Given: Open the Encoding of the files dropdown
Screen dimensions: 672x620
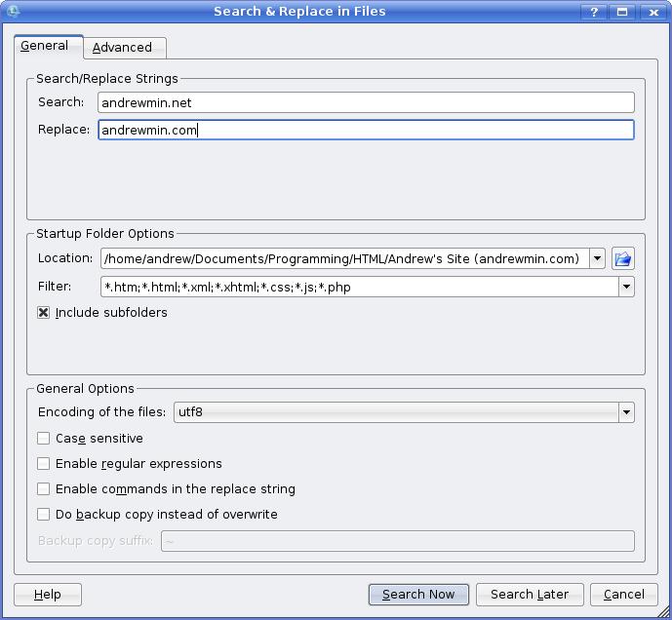Looking at the screenshot, I should tap(404, 412).
